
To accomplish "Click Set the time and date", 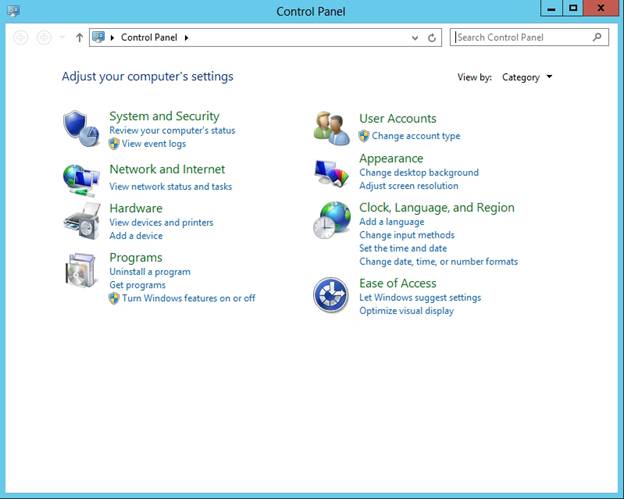I will [403, 249].
